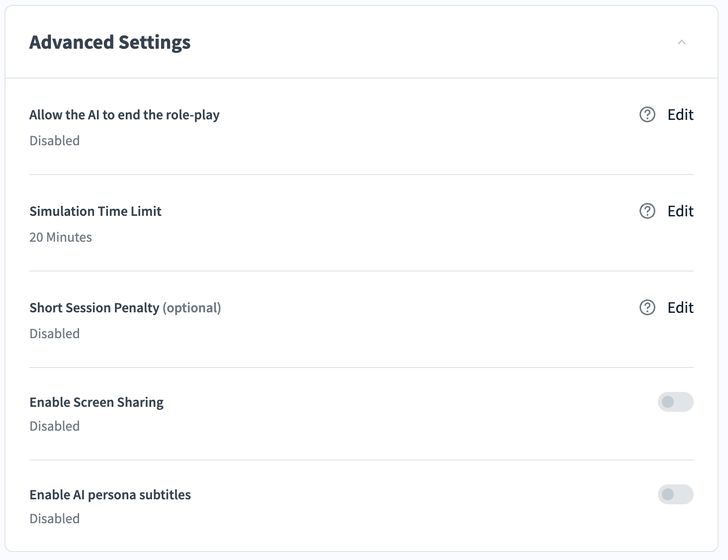Viewport: 728px width, 560px height.
Task: Open help for AI ending role-play
Action: click(x=647, y=115)
